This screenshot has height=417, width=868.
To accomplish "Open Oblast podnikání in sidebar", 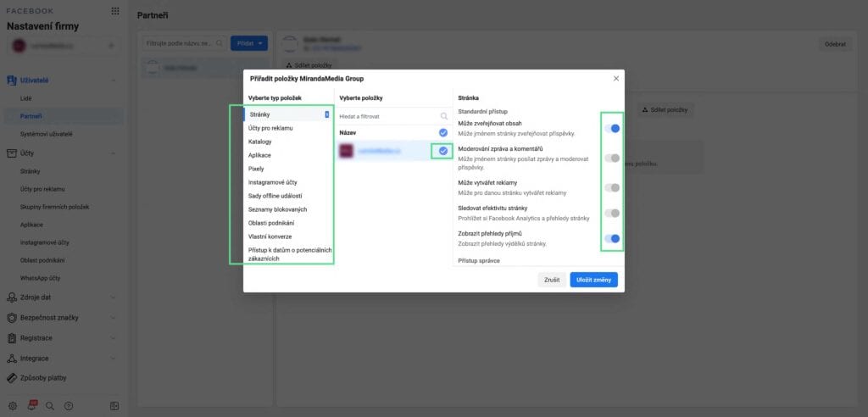I will 42,260.
